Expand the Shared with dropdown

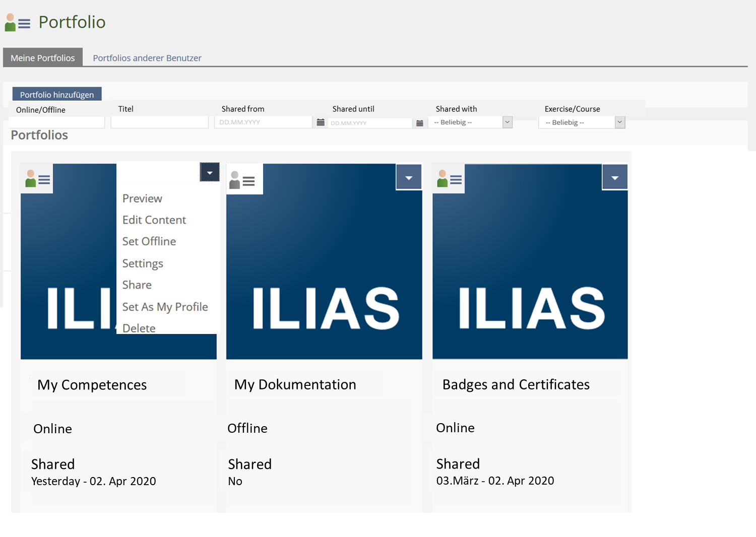point(508,122)
